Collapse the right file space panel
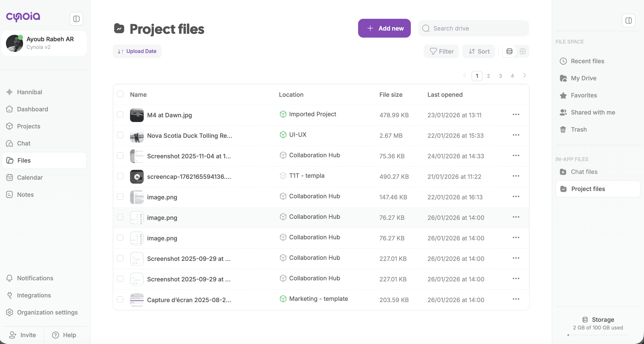 [x=628, y=21]
